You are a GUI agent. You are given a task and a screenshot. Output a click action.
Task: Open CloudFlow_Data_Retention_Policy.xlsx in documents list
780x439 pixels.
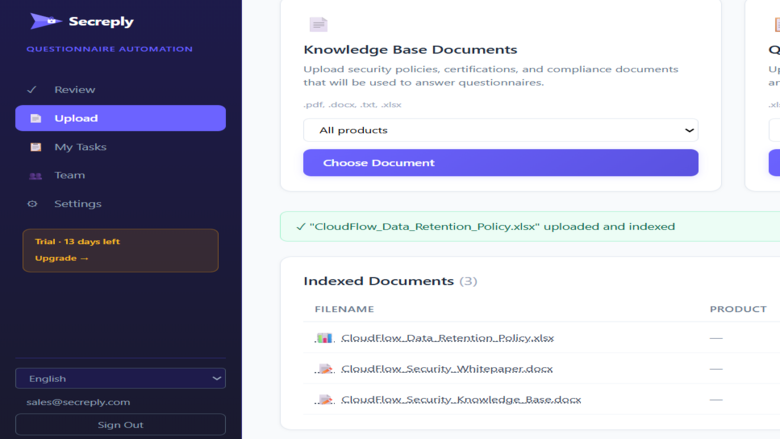click(x=447, y=338)
